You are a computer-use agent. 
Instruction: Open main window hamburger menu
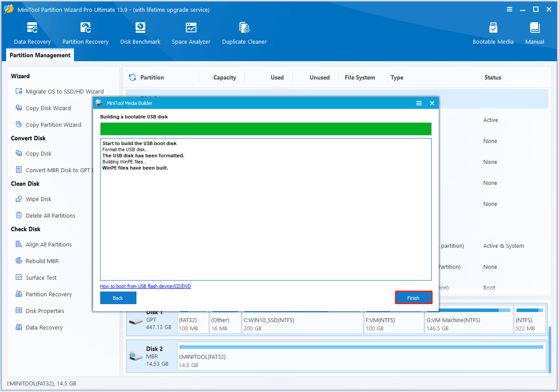coord(510,9)
